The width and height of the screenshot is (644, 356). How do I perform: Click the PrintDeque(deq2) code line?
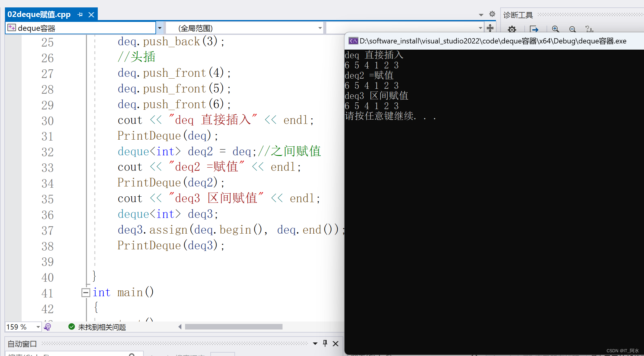pos(171,182)
